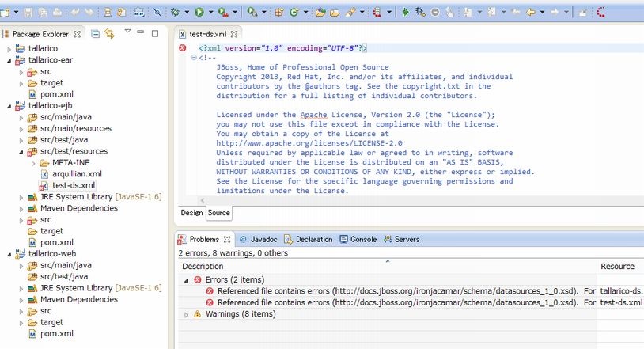The width and height of the screenshot is (644, 349).
Task: Click the Debug bug icon in the toolbar
Action: (x=174, y=13)
